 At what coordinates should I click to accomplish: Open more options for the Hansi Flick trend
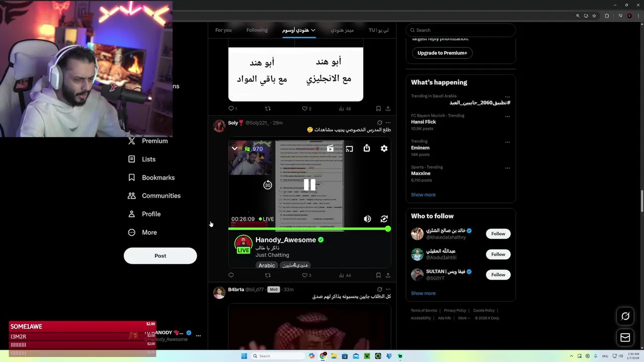pyautogui.click(x=507, y=116)
